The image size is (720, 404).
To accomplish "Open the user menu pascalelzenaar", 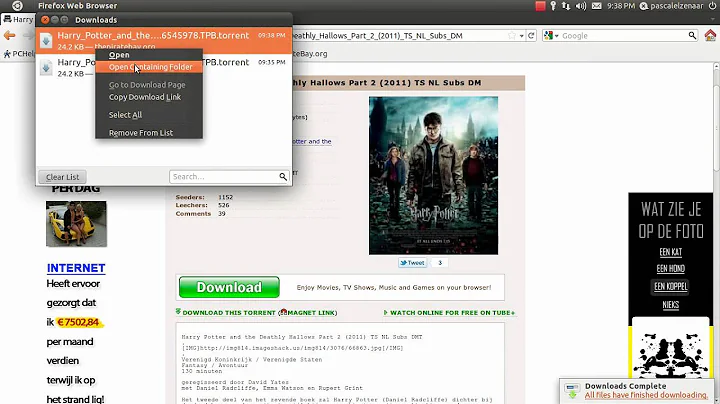I will tap(671, 6).
